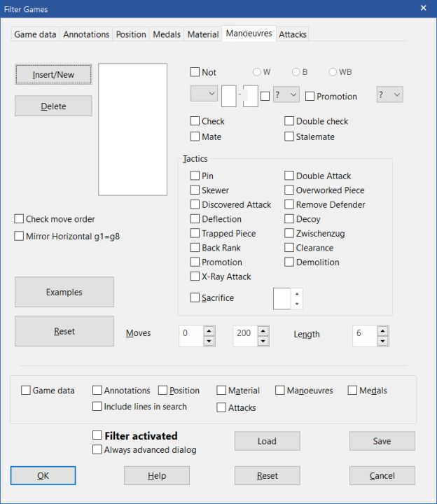Decrease the minimum Moves value

(x=209, y=342)
